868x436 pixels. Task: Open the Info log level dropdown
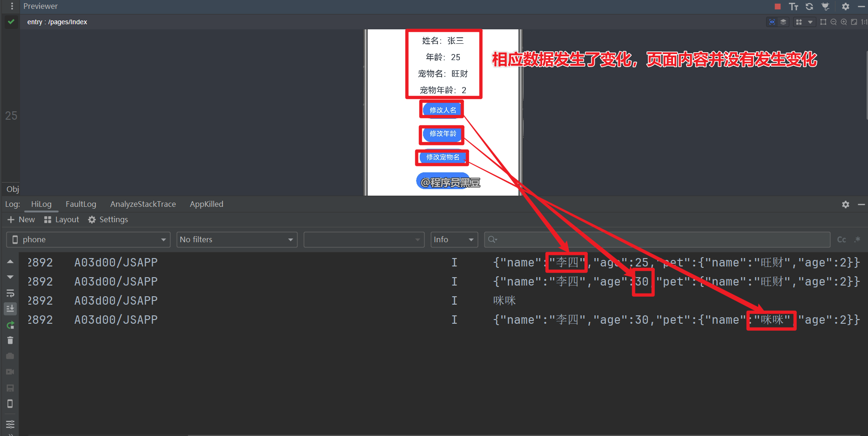tap(454, 239)
